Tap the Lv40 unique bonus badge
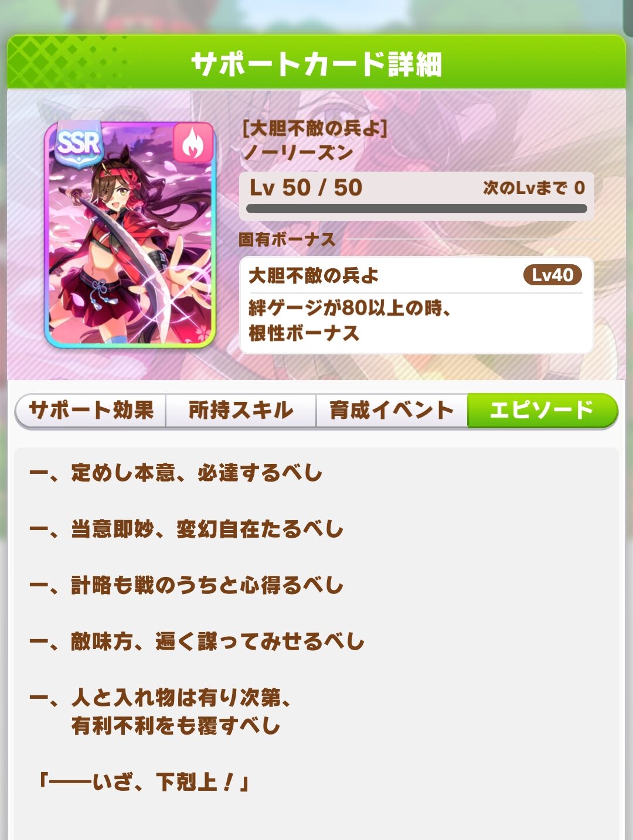Viewport: 633px width, 840px height. [x=552, y=275]
